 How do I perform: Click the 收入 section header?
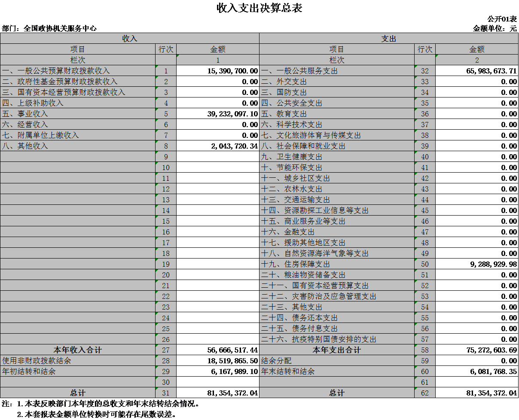pos(130,38)
